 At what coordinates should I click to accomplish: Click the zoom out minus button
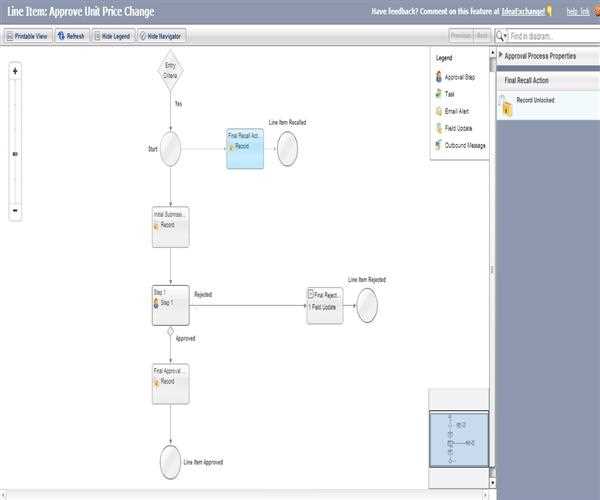pos(15,211)
